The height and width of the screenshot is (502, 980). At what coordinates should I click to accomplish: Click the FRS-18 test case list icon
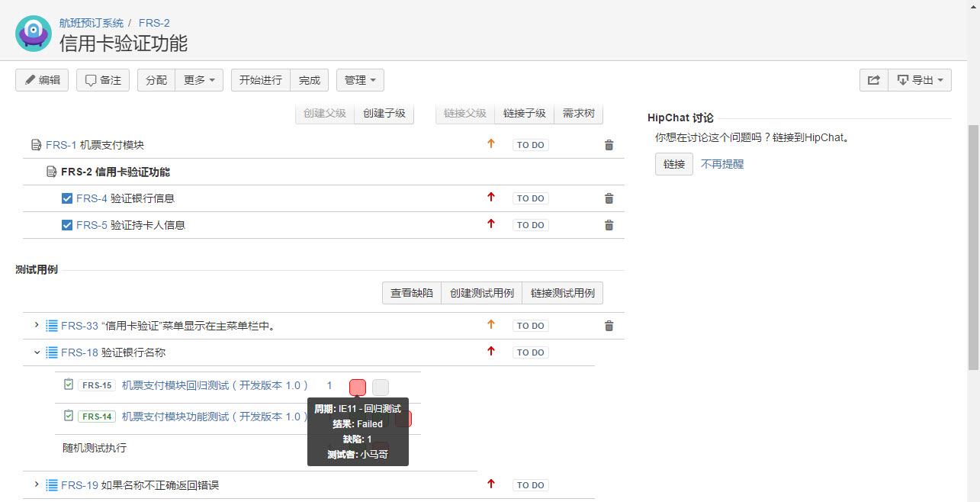point(52,352)
